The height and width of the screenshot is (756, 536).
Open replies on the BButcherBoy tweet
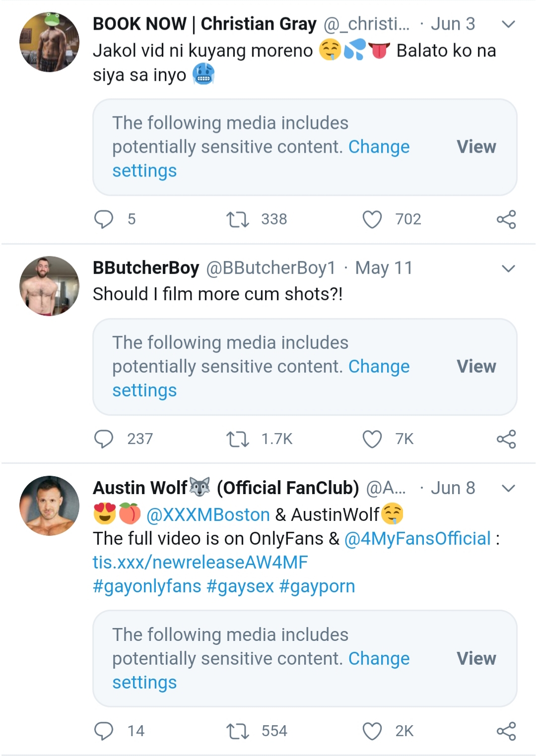(104, 439)
